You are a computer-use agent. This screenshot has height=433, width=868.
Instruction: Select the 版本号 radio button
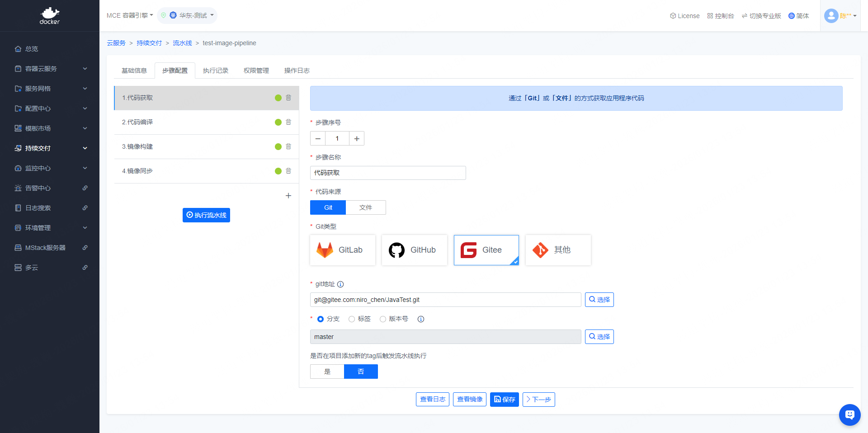click(383, 319)
